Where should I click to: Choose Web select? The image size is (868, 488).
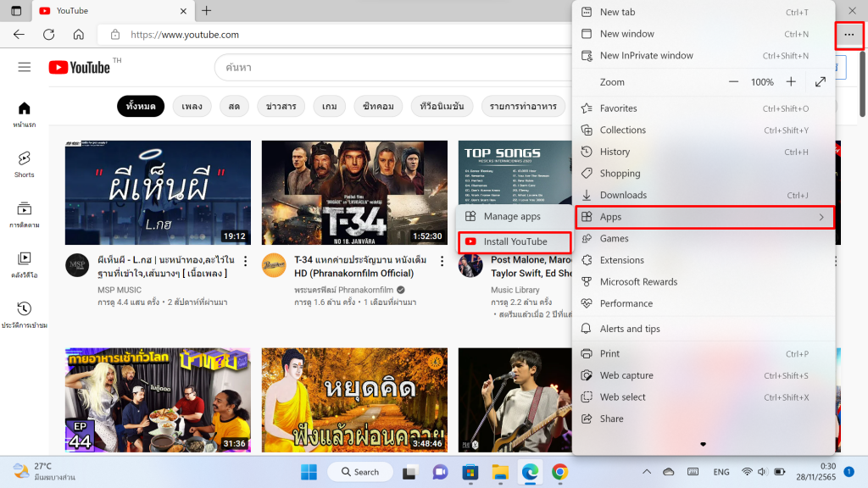[x=703, y=396]
